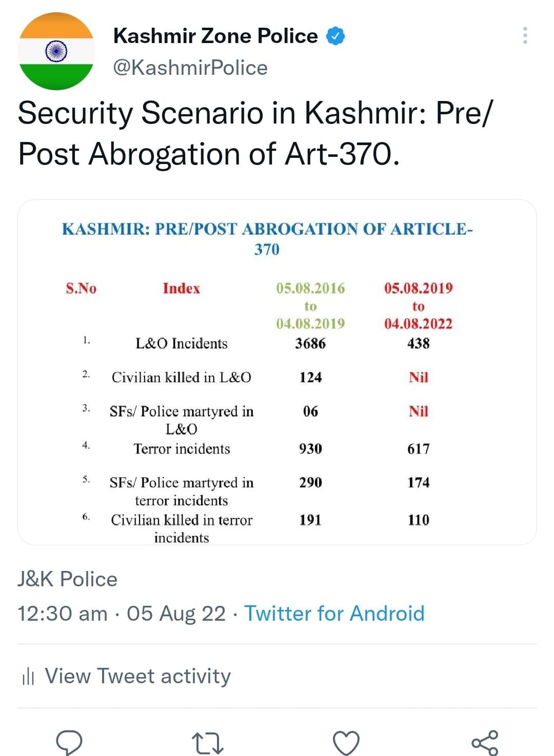Click the 3686 L&O Incidents value
The width and height of the screenshot is (554, 756).
click(x=310, y=343)
